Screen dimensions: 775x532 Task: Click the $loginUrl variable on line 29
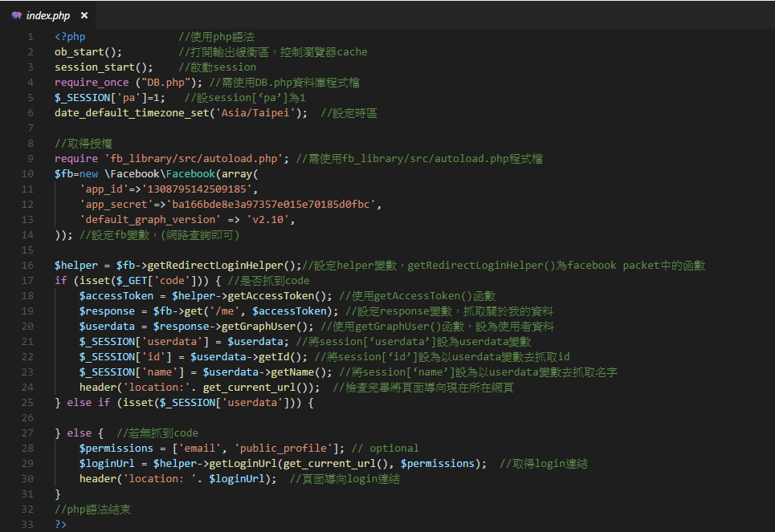tap(107, 464)
